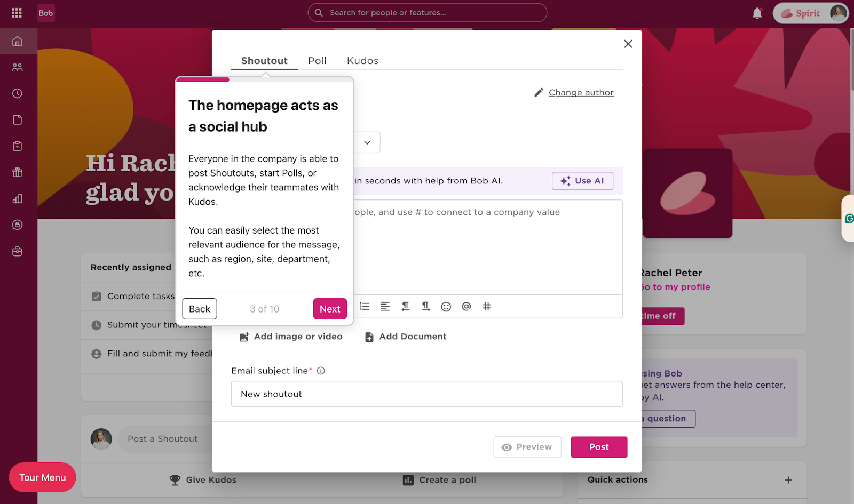Open the People sidebar icon
The width and height of the screenshot is (854, 504).
(18, 67)
